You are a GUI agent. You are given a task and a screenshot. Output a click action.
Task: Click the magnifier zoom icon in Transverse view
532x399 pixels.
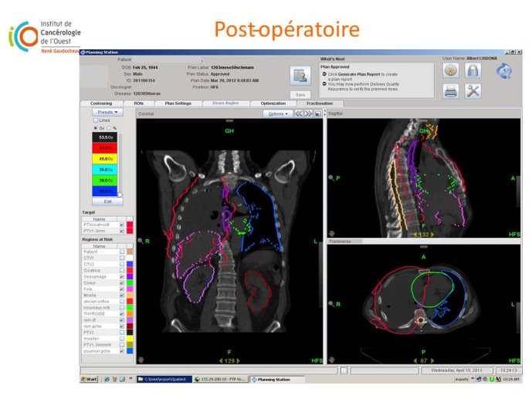click(x=331, y=304)
